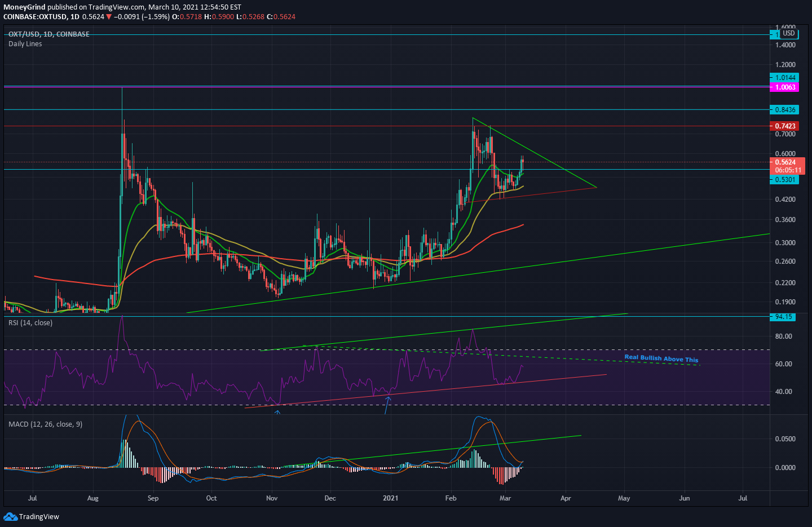The height and width of the screenshot is (527, 812).
Task: Click the C:0.5624 close value in header
Action: point(281,16)
